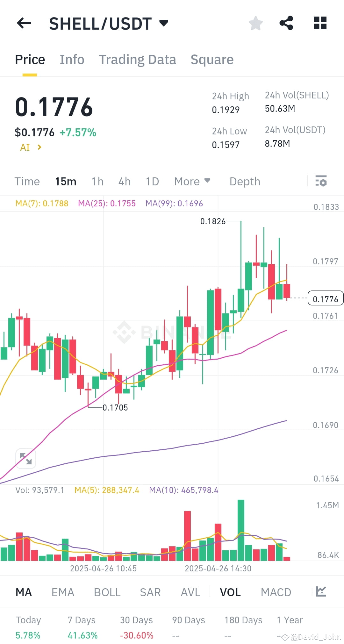Enable the BOLL indicator
The width and height of the screenshot is (344, 644).
pos(107,592)
